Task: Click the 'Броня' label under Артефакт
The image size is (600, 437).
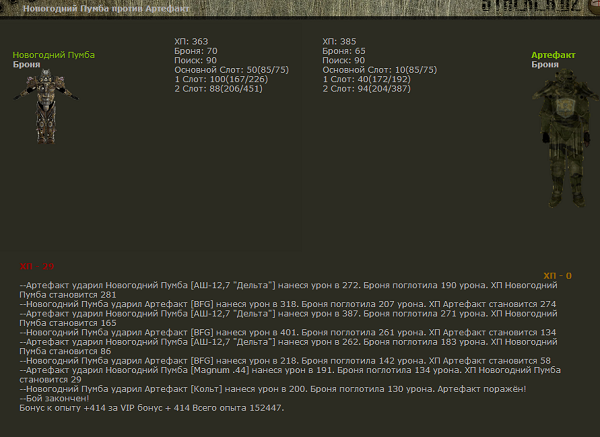Action: [545, 64]
